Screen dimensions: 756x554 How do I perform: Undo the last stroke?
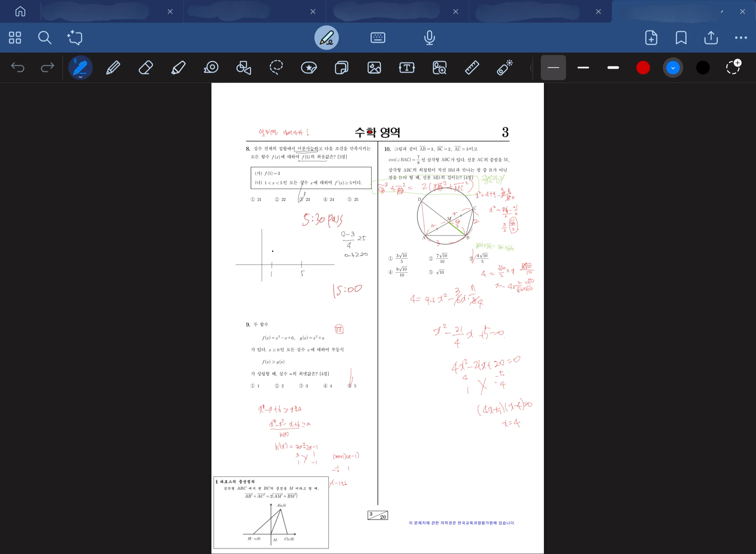(18, 67)
